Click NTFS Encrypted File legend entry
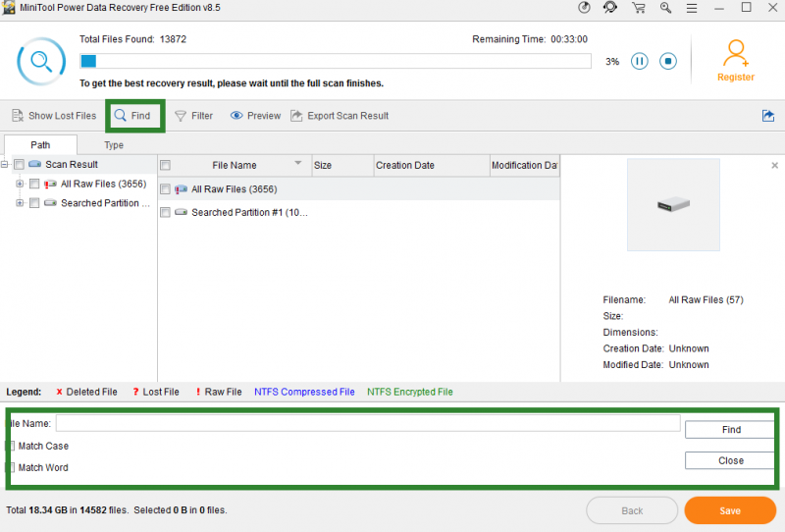This screenshot has width=785, height=532. pos(410,392)
